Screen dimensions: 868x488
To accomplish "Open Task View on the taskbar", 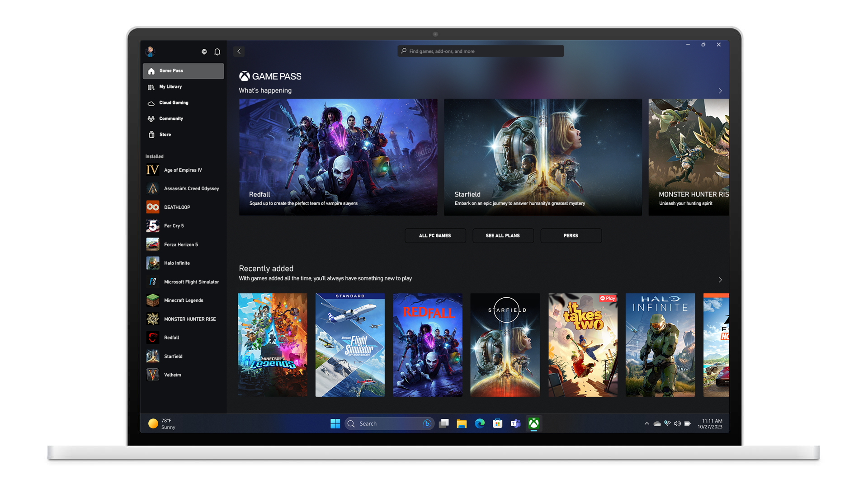I will click(x=444, y=423).
